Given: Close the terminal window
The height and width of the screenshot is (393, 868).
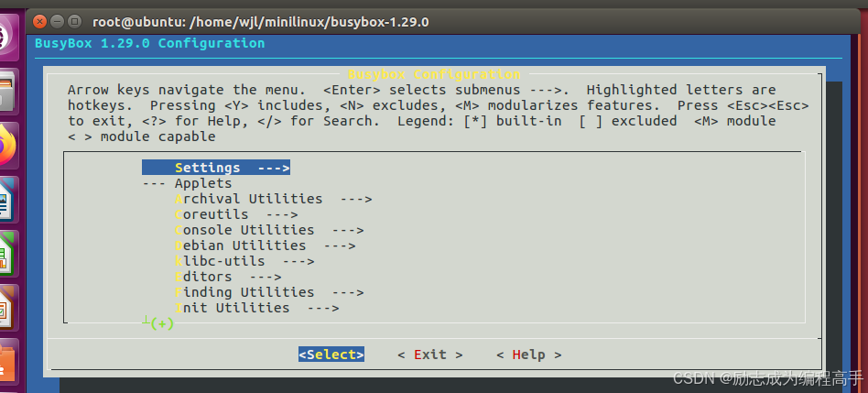Looking at the screenshot, I should (x=39, y=22).
